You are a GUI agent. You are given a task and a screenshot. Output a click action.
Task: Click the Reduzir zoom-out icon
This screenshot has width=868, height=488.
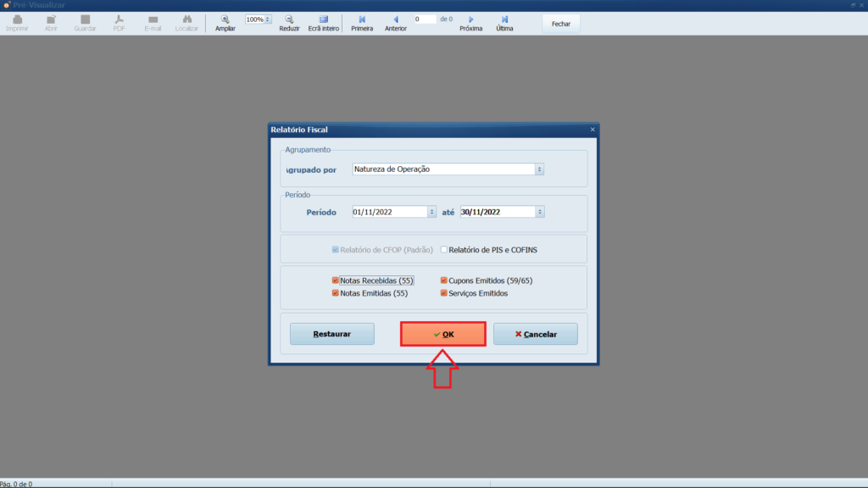pyautogui.click(x=289, y=19)
